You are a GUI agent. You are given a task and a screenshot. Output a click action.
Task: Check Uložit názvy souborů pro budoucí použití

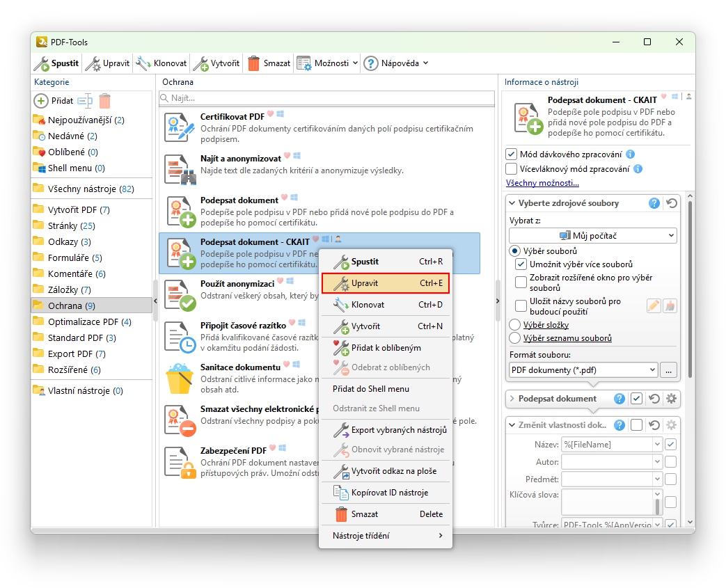point(521,306)
